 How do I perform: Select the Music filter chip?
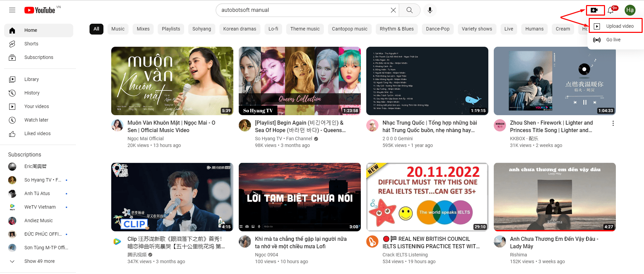tap(118, 29)
